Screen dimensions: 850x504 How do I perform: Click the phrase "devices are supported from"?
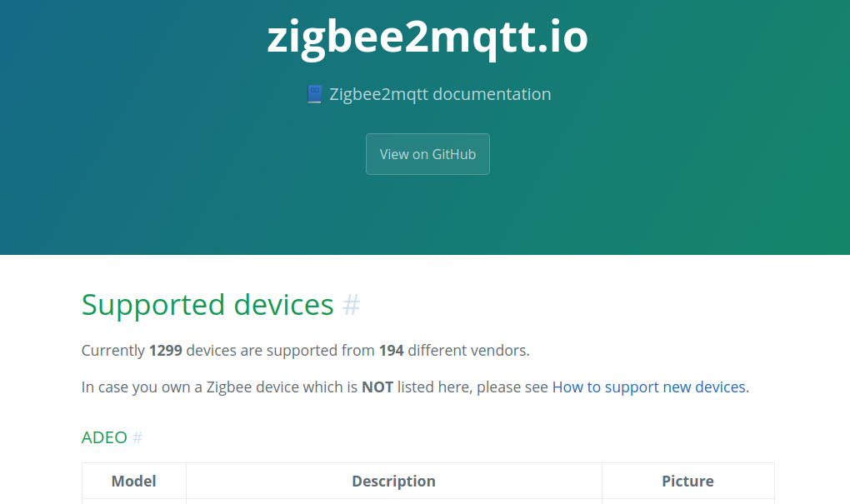click(x=280, y=351)
